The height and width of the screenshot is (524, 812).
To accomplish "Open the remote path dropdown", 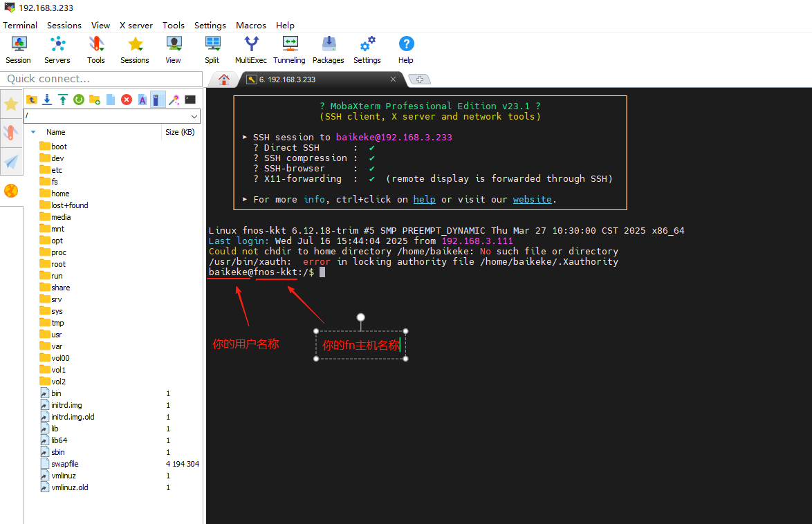I will (x=194, y=116).
